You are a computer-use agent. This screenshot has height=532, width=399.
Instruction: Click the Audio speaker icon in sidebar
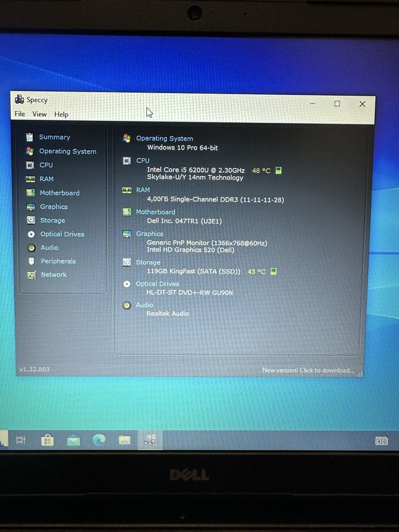click(31, 248)
